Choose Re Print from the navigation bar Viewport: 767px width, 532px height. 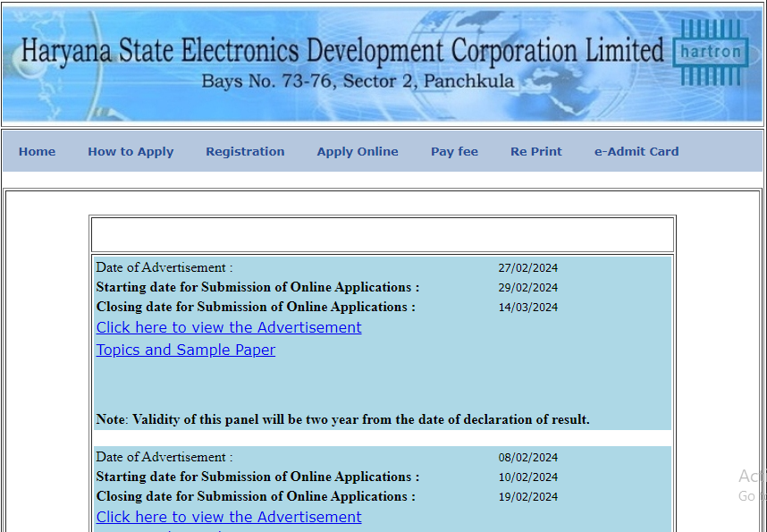(536, 152)
